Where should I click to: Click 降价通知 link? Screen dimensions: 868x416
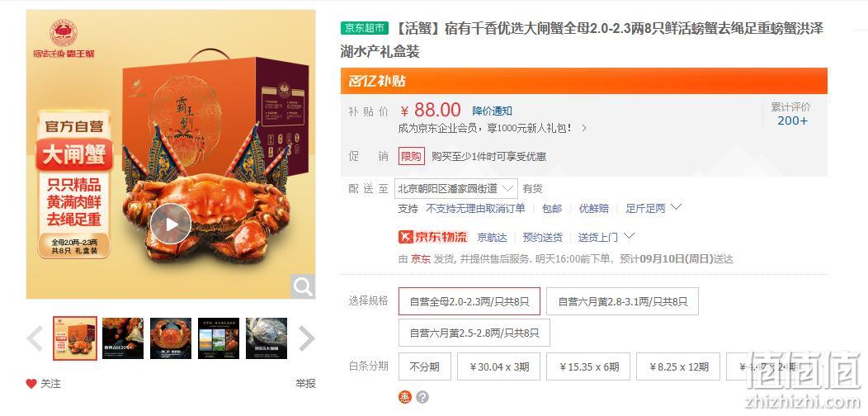[x=492, y=111]
